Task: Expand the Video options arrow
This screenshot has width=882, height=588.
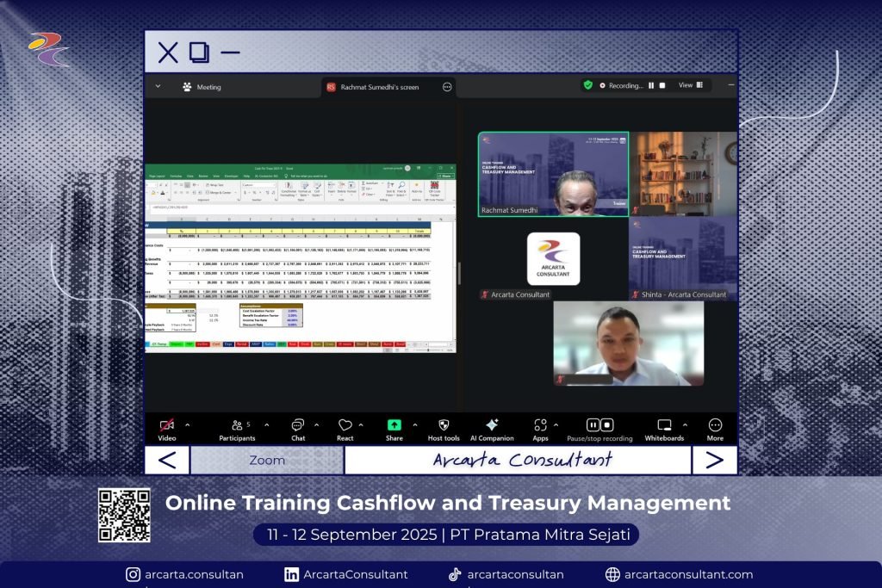Action: pyautogui.click(x=188, y=424)
